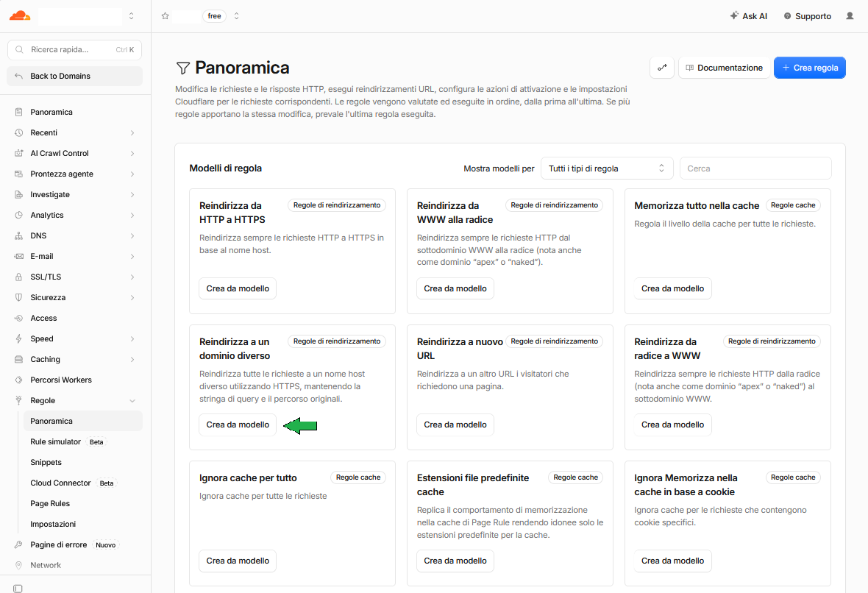
Task: Click the Caching drive icon
Action: pos(19,359)
